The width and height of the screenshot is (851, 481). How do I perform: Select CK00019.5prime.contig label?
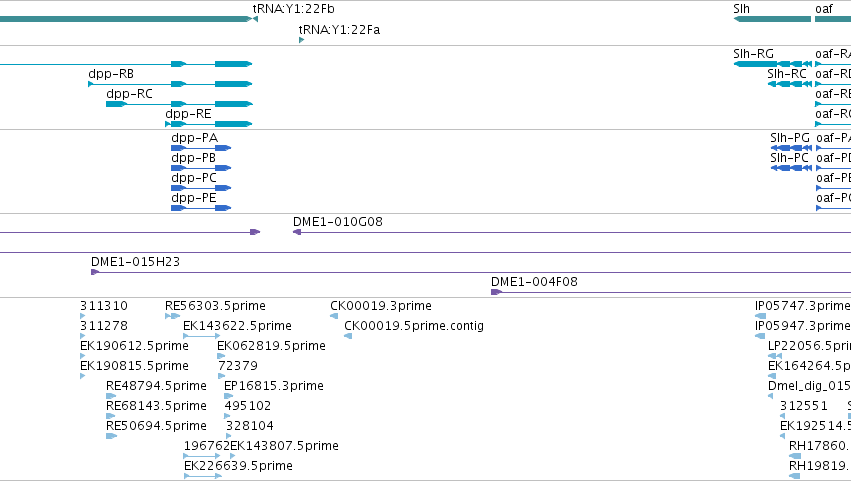click(x=414, y=326)
